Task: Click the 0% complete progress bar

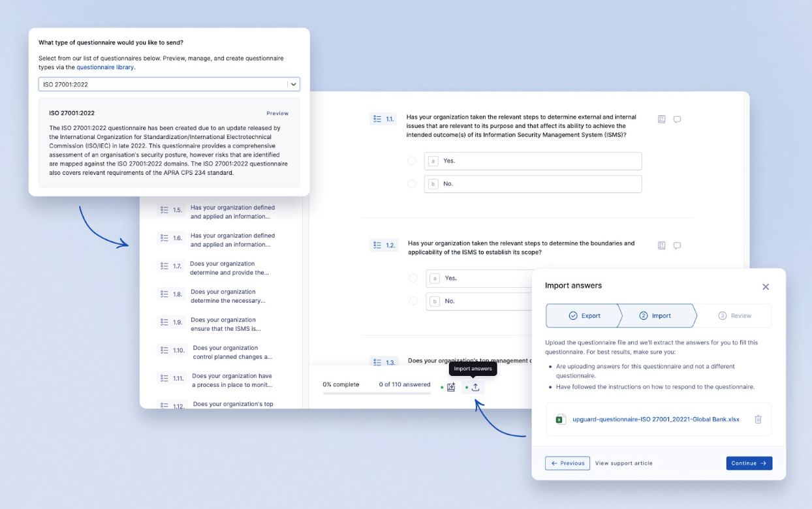Action: pos(377,393)
